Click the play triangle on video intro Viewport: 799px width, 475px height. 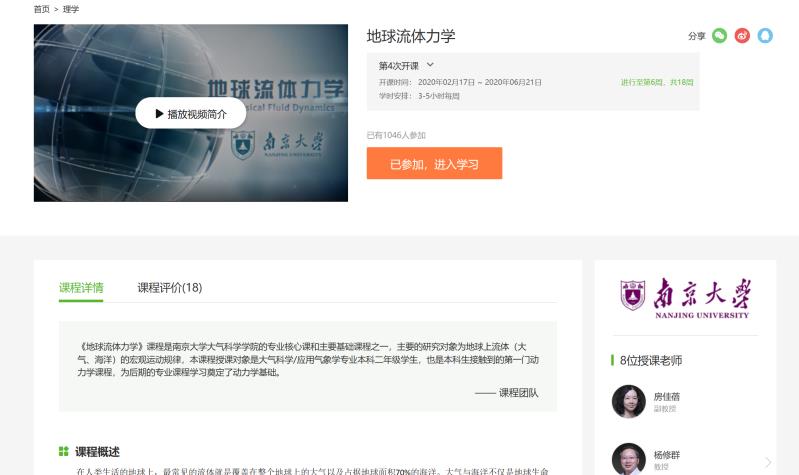[x=160, y=114]
